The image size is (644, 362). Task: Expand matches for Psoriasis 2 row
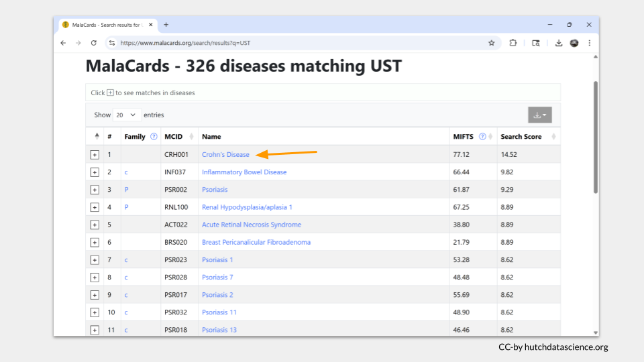tap(95, 295)
